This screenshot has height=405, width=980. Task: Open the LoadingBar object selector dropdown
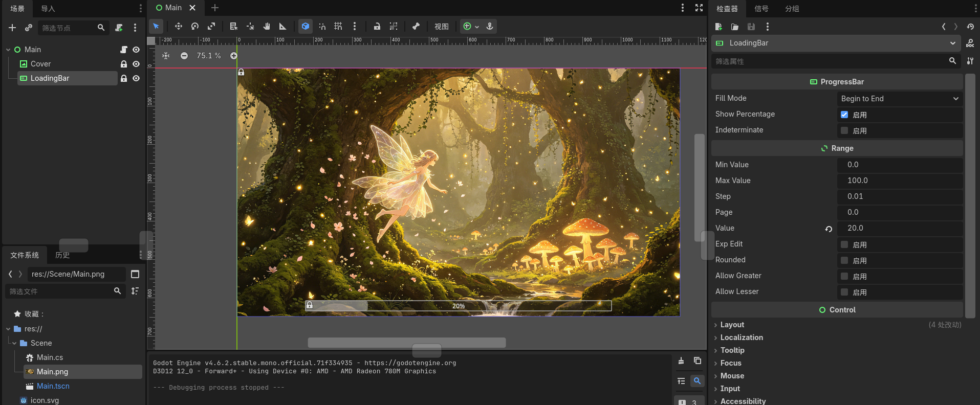tap(836, 43)
